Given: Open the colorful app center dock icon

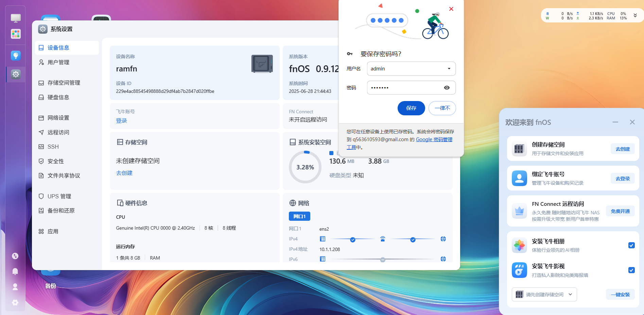Looking at the screenshot, I should pos(16,34).
